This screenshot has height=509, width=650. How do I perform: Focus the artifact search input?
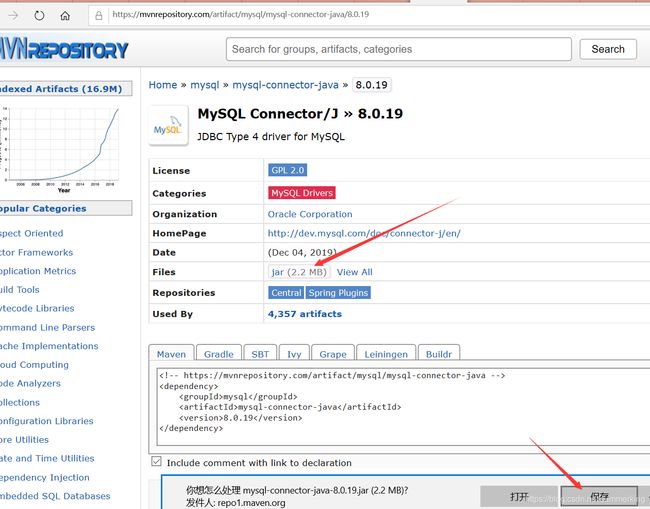(x=399, y=49)
